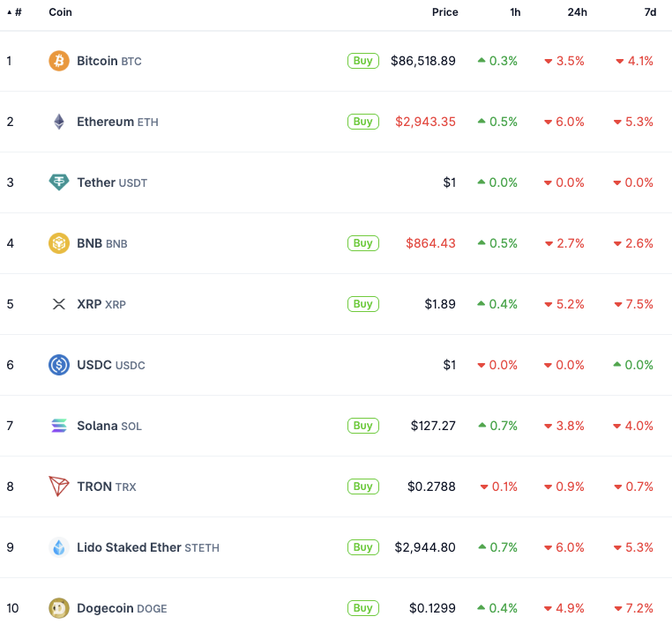Sort by the 24h change column header
Screen dimensions: 672x624
coord(577,12)
